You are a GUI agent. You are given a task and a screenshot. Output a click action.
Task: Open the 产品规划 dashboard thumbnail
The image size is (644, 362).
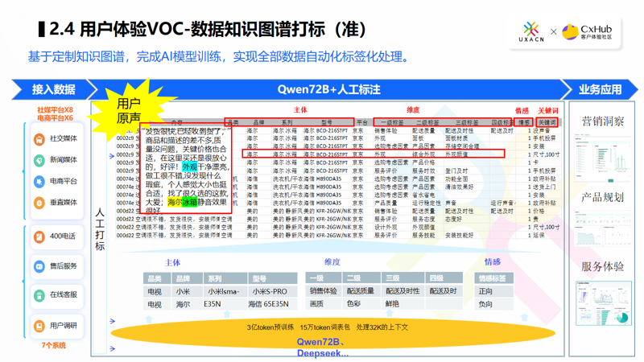coord(602,228)
